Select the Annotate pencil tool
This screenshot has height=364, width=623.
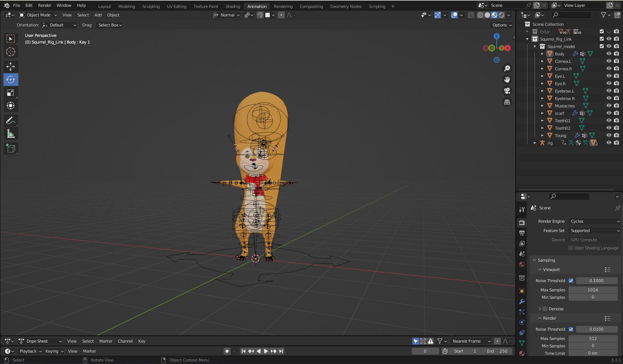(x=10, y=121)
